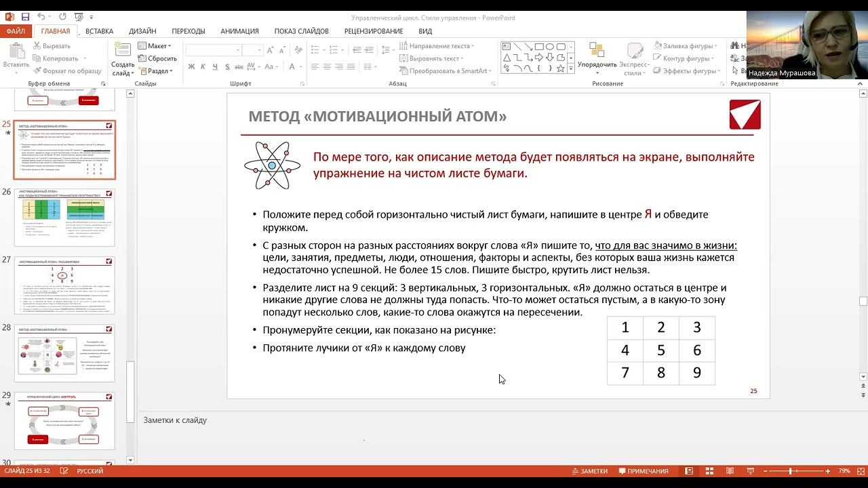The height and width of the screenshot is (488, 868).
Task: Click Convert to SmartArt (Преобразовать в SmartArt)
Action: pyautogui.click(x=446, y=70)
